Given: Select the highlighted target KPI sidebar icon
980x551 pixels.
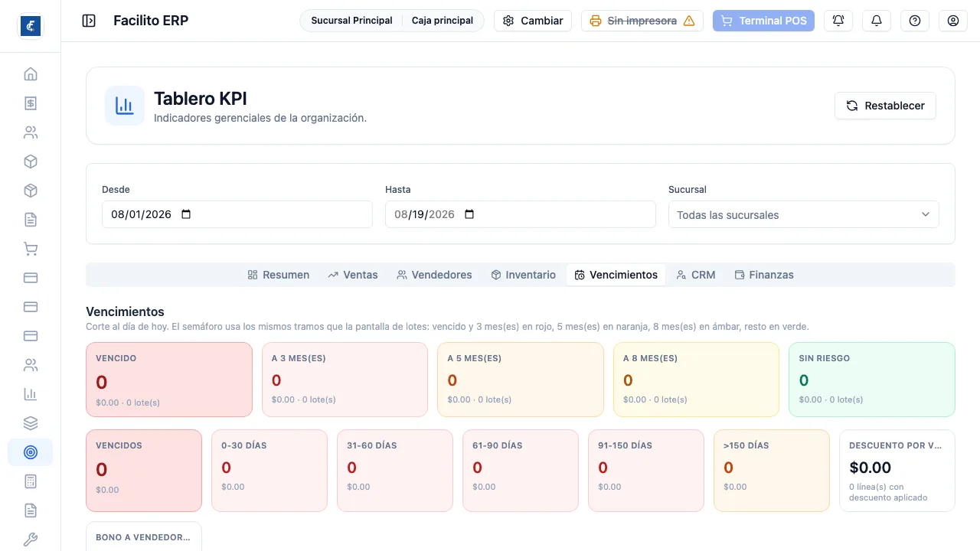Looking at the screenshot, I should 31,452.
